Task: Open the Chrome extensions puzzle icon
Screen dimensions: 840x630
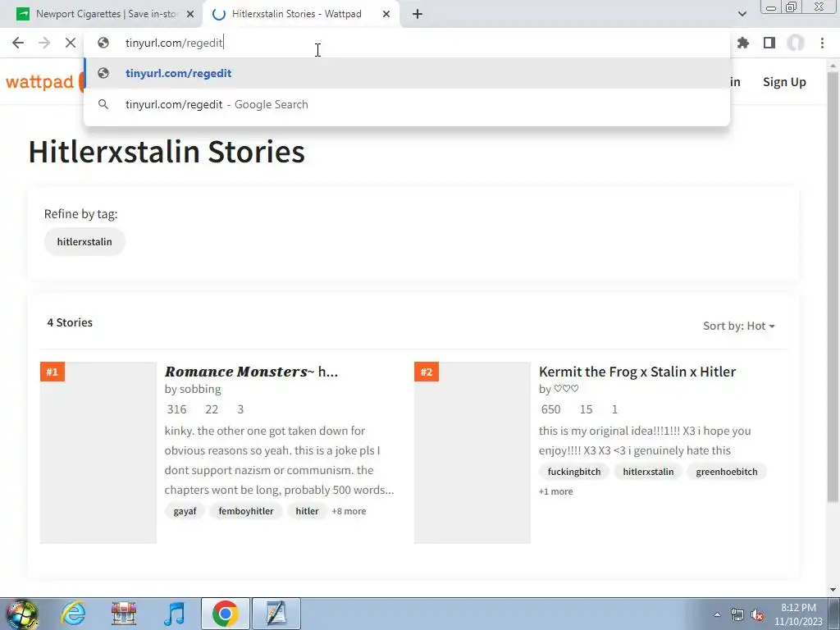Action: [x=743, y=43]
